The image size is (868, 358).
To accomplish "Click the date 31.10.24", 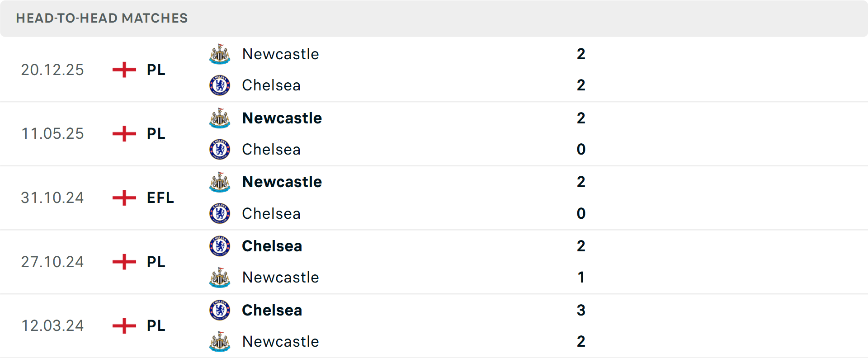I will click(52, 198).
